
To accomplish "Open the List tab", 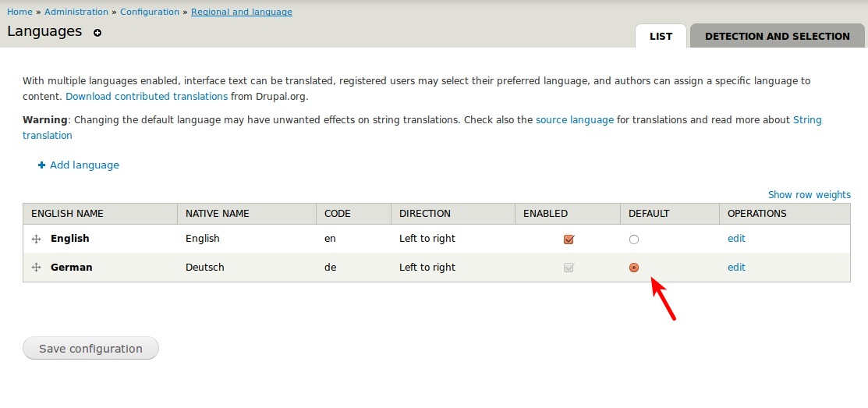I will (x=661, y=36).
